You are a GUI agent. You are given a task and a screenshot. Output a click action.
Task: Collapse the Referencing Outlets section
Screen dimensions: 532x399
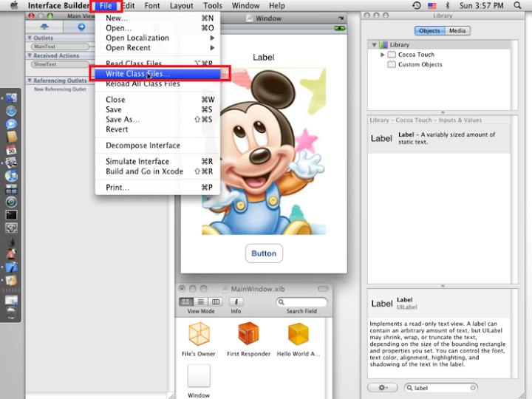point(30,81)
